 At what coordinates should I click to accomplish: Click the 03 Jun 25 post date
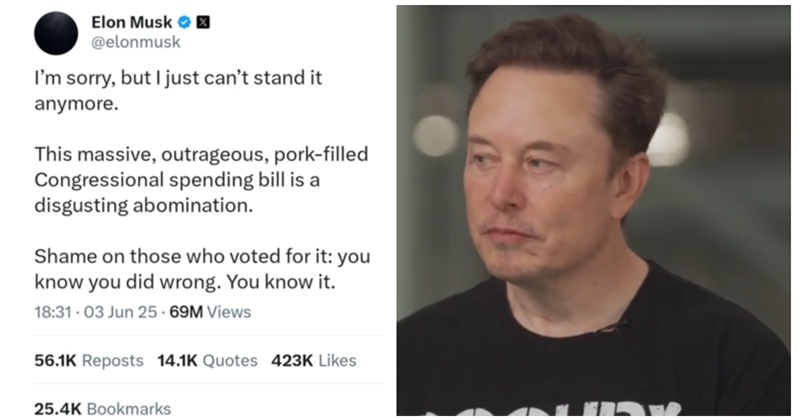120,312
